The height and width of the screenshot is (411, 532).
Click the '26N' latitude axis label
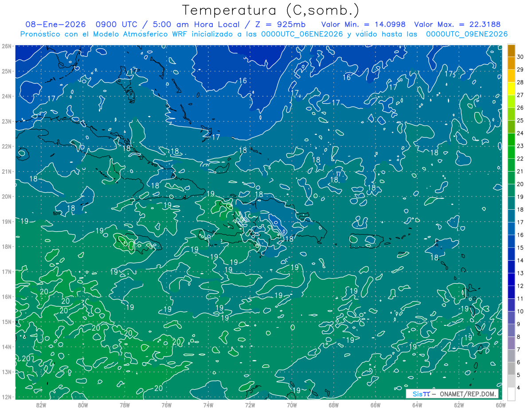point(6,46)
